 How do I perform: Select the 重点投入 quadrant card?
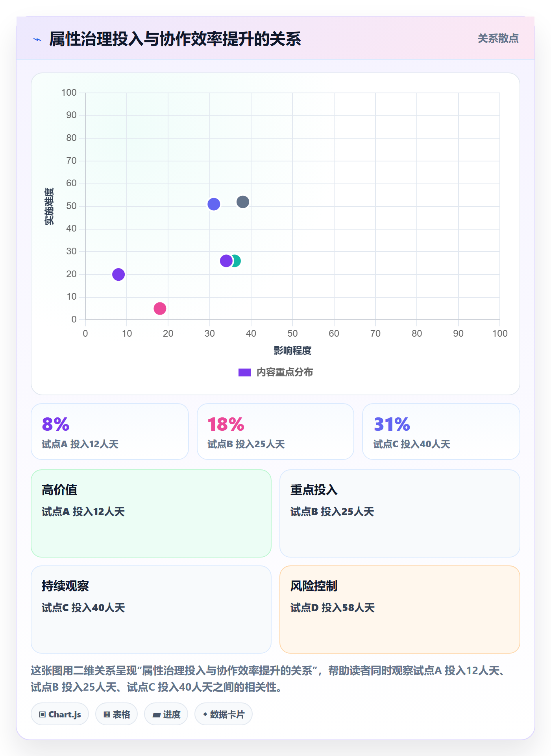coord(400,513)
